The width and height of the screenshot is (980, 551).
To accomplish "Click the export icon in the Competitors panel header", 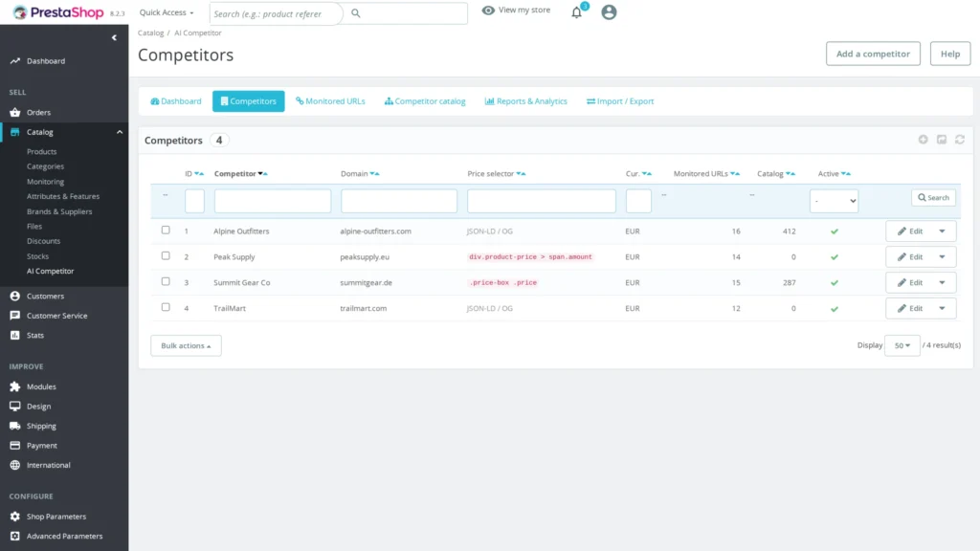I will point(942,140).
